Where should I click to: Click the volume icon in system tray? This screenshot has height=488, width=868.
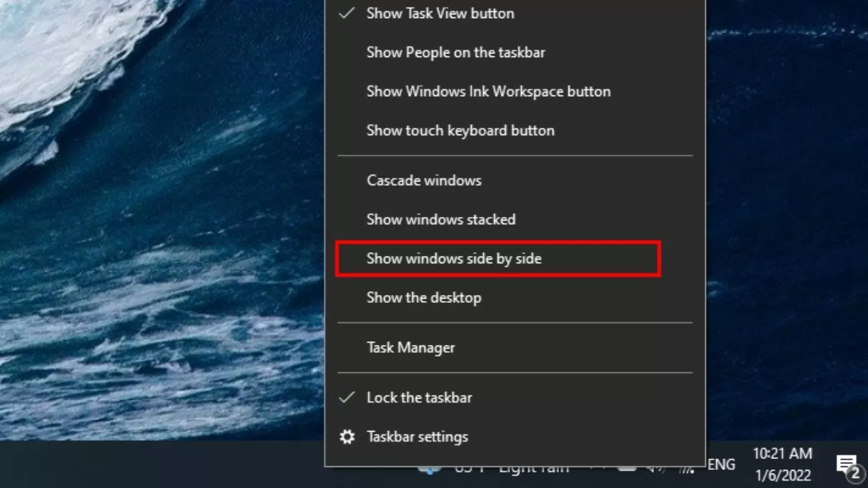point(654,468)
